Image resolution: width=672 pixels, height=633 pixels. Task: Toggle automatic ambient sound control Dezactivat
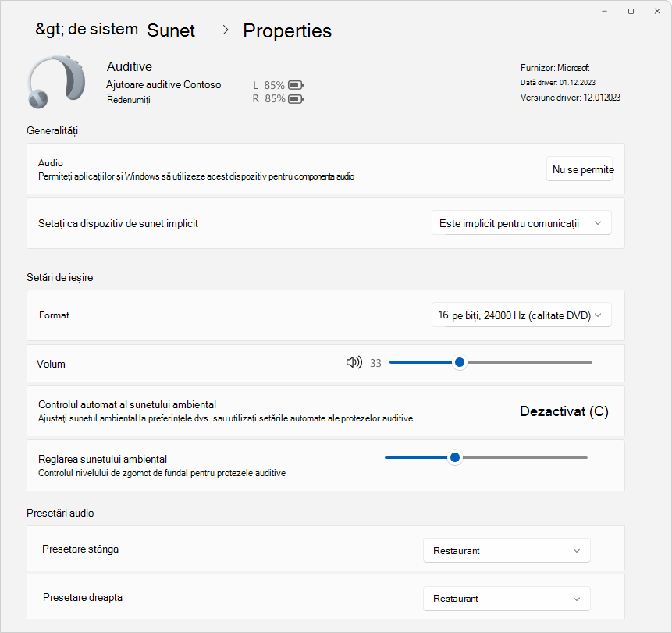tap(564, 411)
